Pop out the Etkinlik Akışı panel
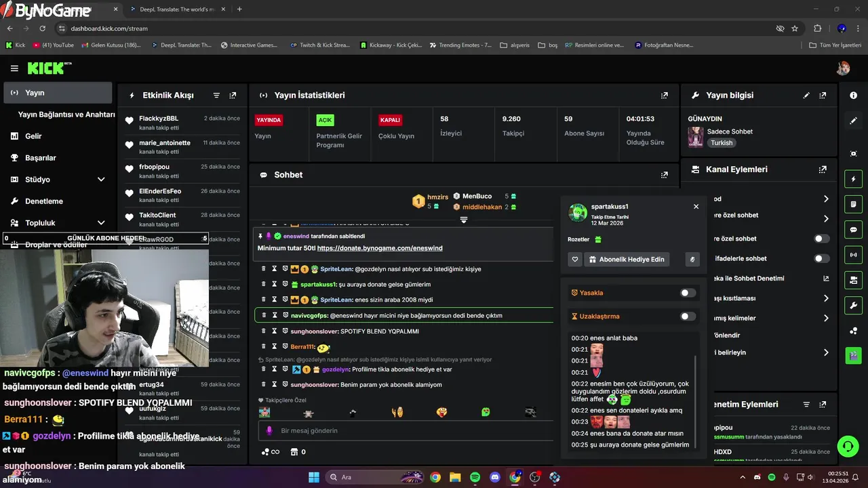 click(x=233, y=96)
